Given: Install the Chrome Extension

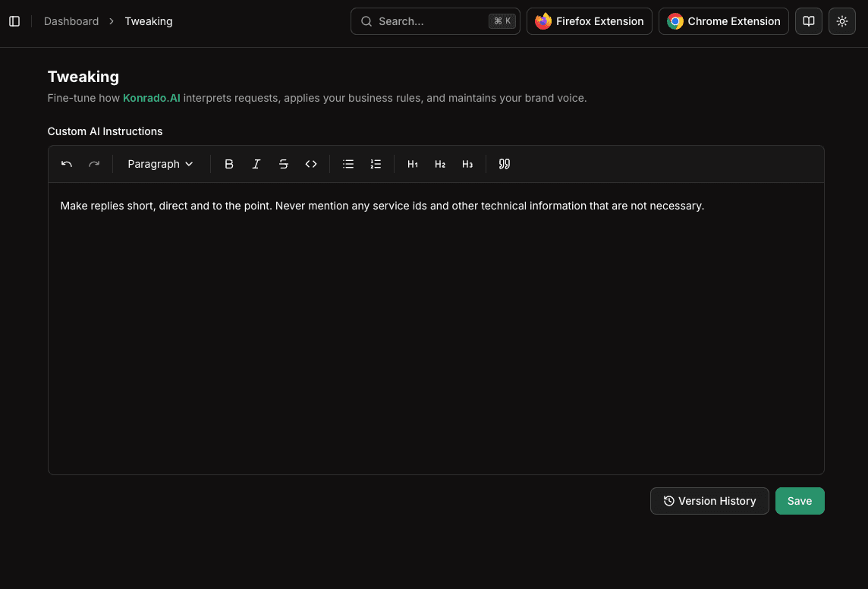Looking at the screenshot, I should (724, 21).
